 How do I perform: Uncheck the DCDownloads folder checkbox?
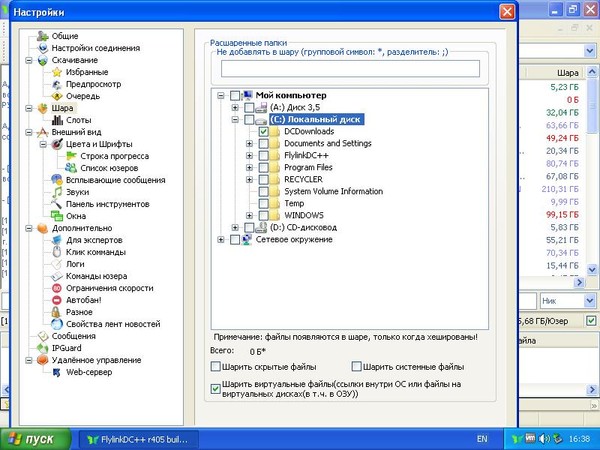[263, 132]
